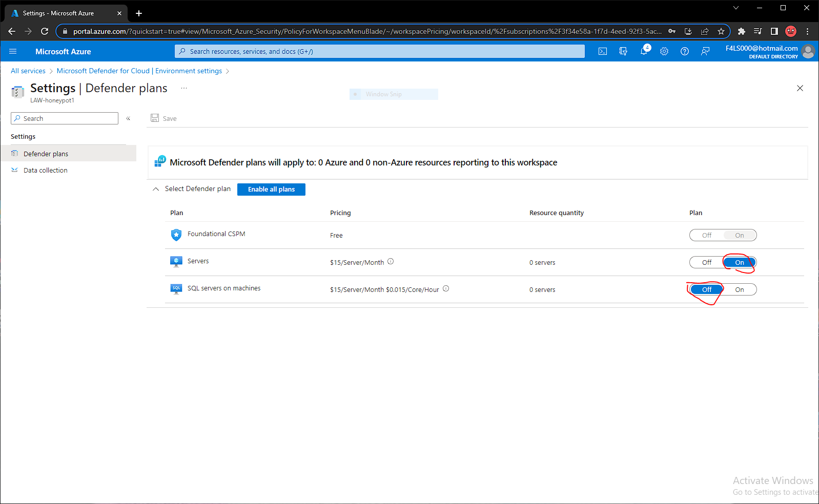
Task: Reload the Azure portal page
Action: (x=45, y=31)
